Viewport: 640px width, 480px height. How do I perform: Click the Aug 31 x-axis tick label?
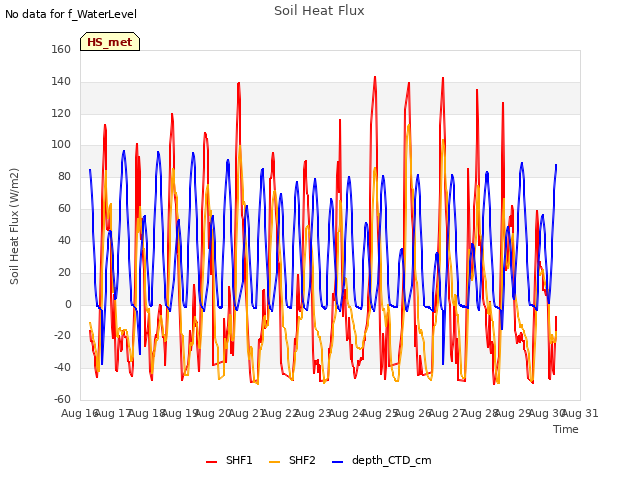580,413
